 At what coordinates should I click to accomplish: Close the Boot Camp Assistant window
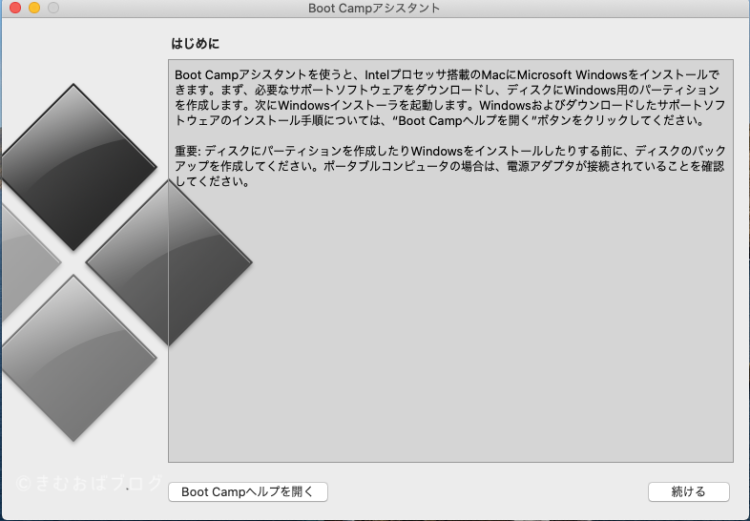click(x=15, y=8)
